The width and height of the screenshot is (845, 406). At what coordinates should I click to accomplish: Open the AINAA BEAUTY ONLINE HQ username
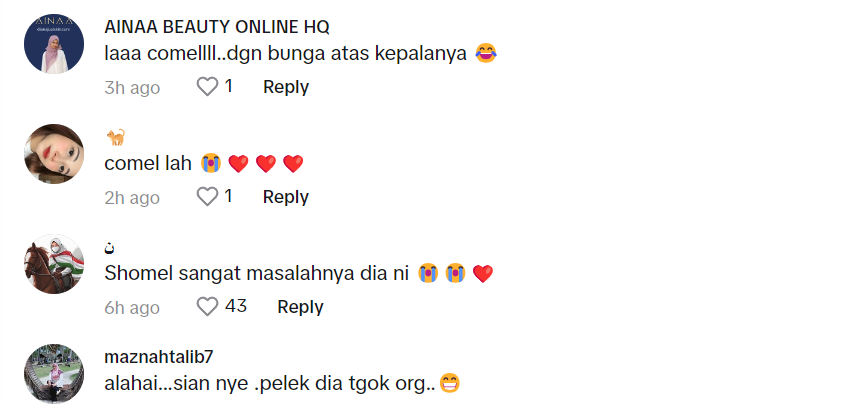click(217, 26)
